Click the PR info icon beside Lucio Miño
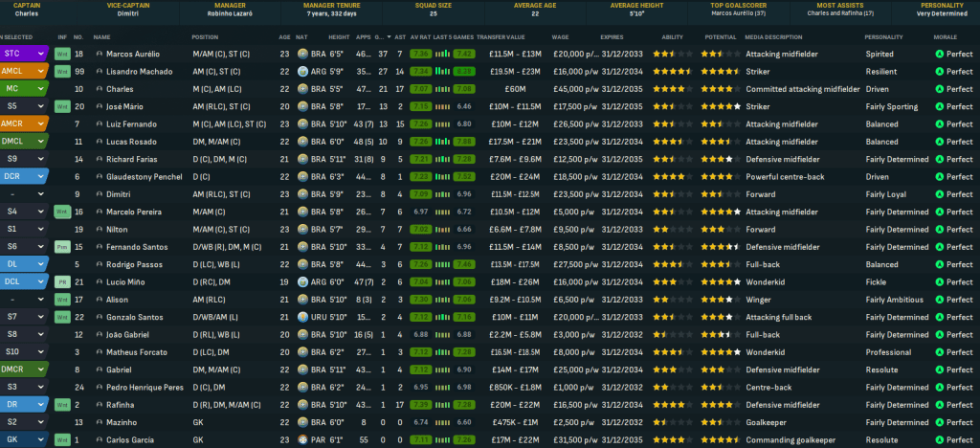Image resolution: width=980 pixels, height=448 pixels. (x=62, y=281)
